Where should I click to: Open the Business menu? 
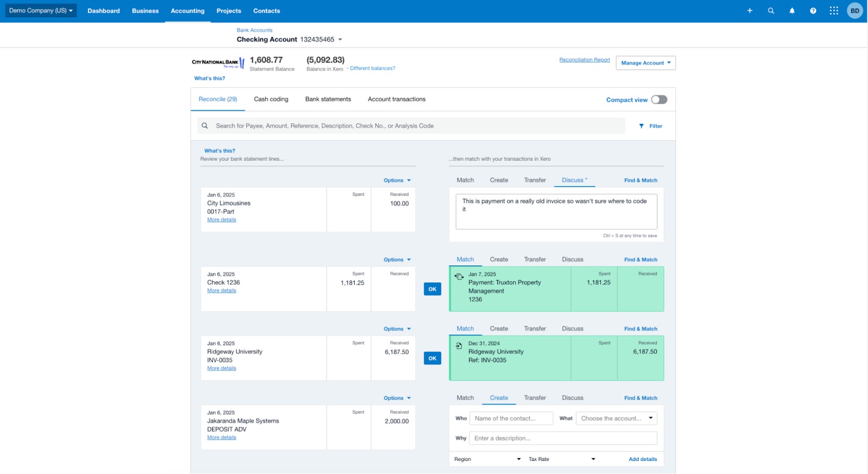pos(145,11)
